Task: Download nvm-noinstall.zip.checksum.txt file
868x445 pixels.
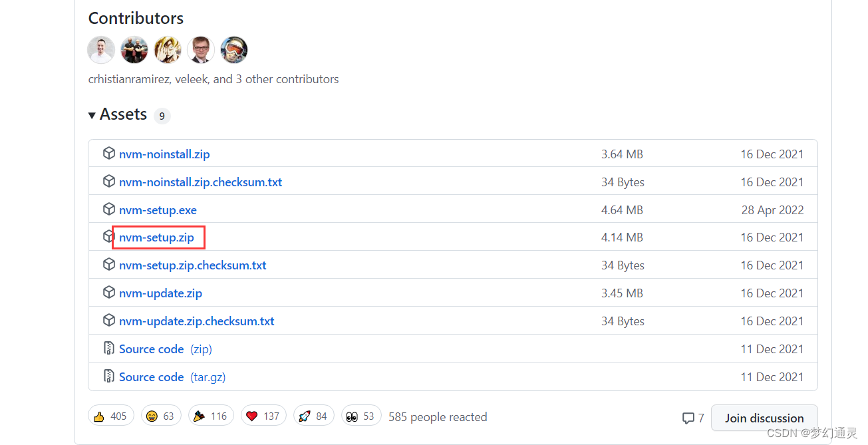Action: [200, 182]
